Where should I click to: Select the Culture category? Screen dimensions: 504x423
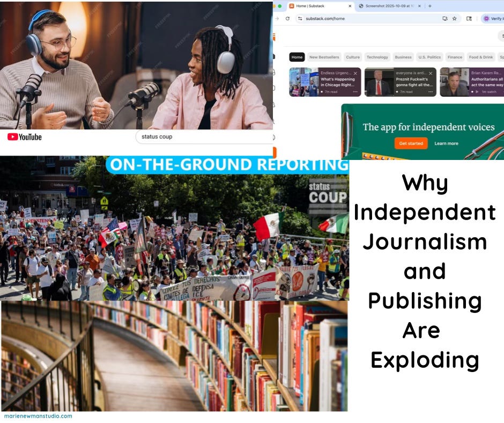coord(353,57)
